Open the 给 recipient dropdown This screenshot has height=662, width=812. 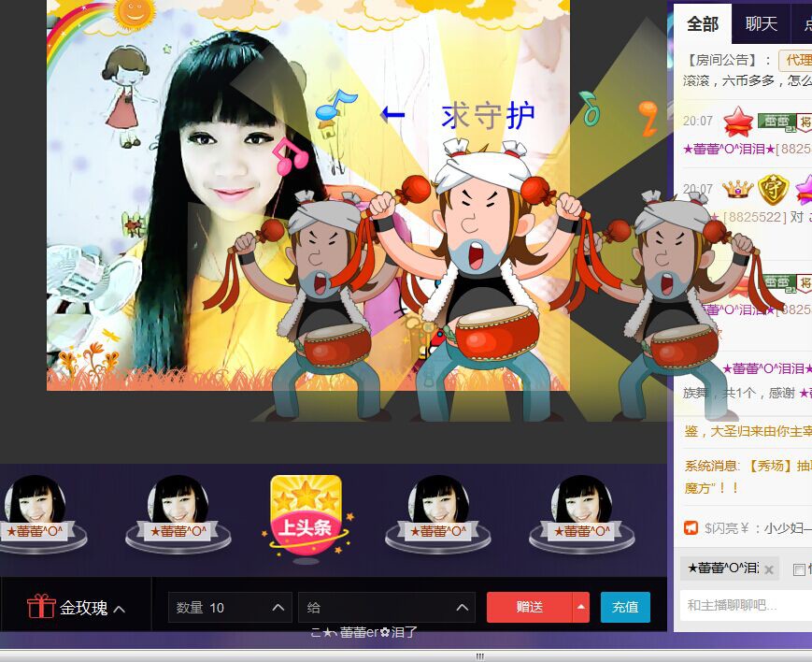coord(463,608)
